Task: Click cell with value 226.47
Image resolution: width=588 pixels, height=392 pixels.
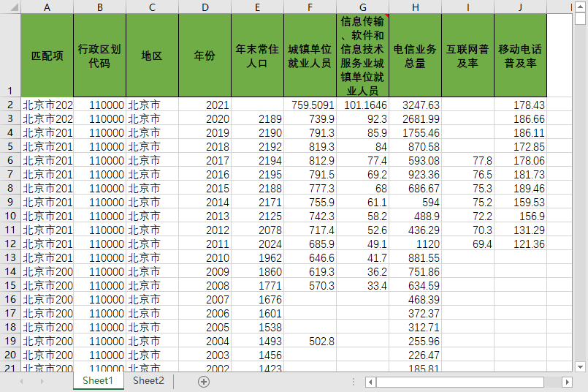Action: (415, 355)
